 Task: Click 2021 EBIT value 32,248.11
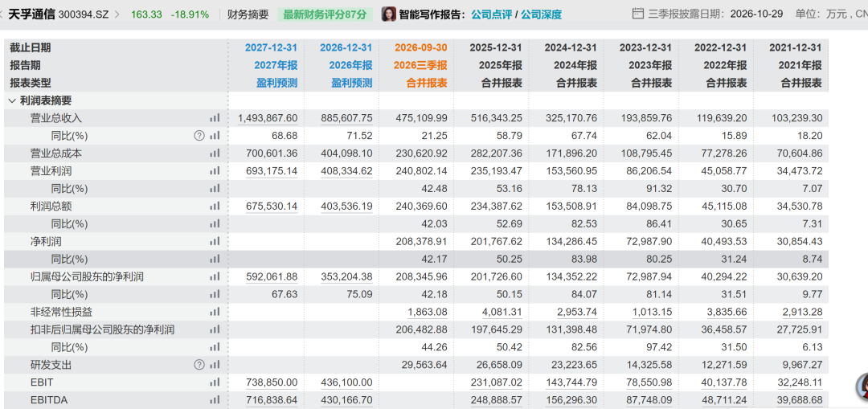coord(800,382)
